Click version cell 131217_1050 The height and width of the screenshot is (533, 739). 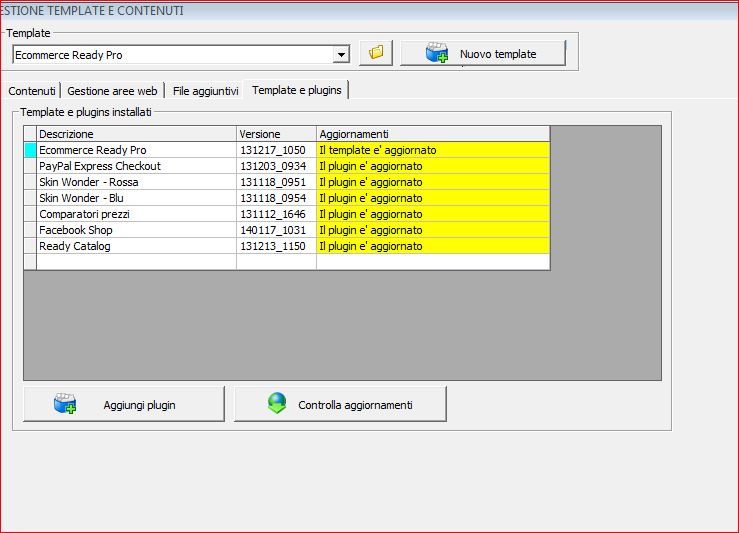[x=276, y=150]
